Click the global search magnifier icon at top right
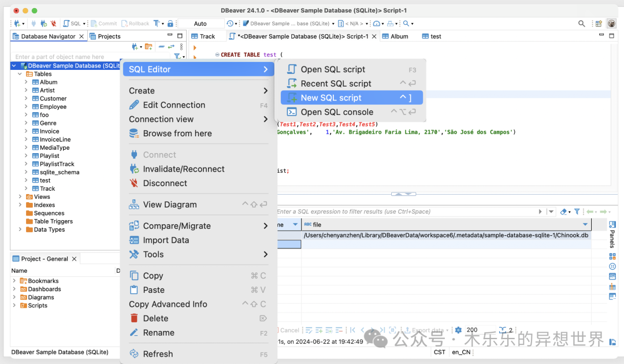 581,24
